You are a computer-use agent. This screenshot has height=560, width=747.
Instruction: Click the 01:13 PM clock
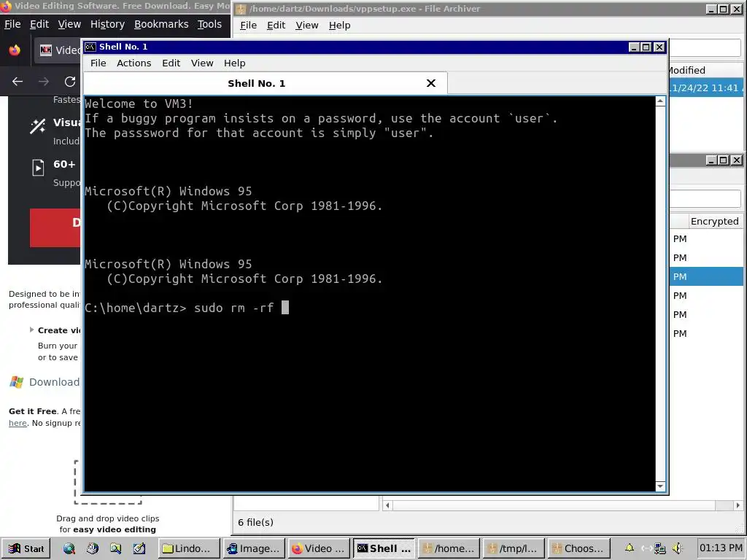point(721,548)
